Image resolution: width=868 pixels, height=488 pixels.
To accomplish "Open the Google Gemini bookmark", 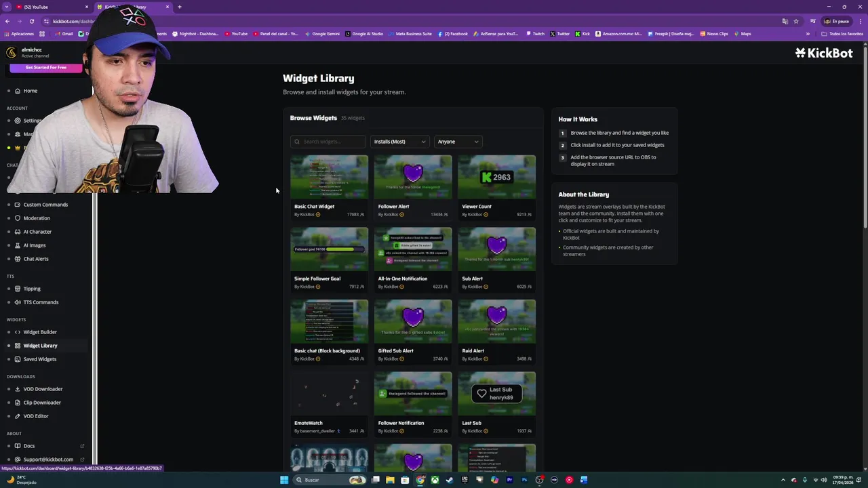I will pyautogui.click(x=322, y=34).
